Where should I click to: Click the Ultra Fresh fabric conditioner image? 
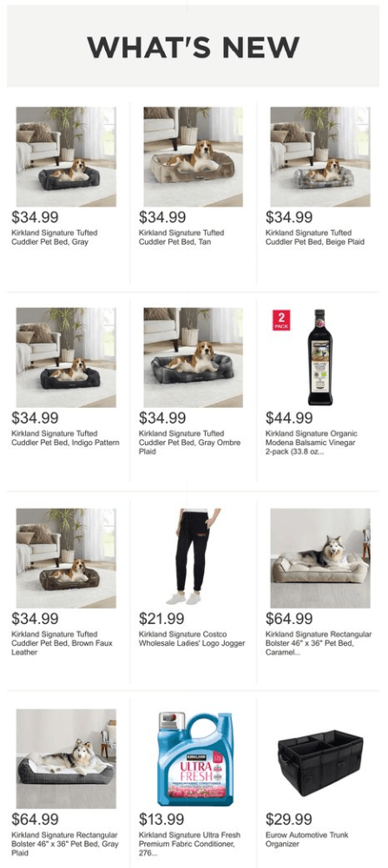pyautogui.click(x=194, y=759)
